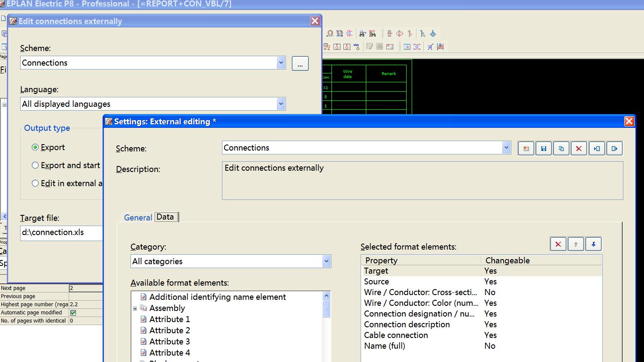
Task: Click the Export scheme icon
Action: click(614, 148)
